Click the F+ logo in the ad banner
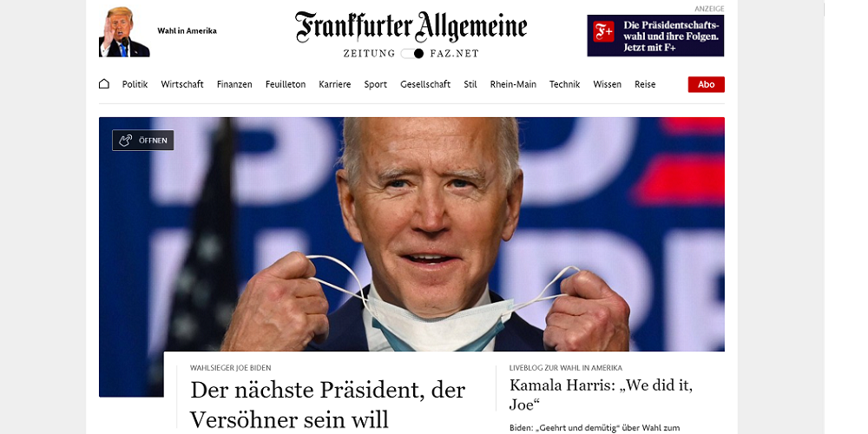 pos(603,31)
